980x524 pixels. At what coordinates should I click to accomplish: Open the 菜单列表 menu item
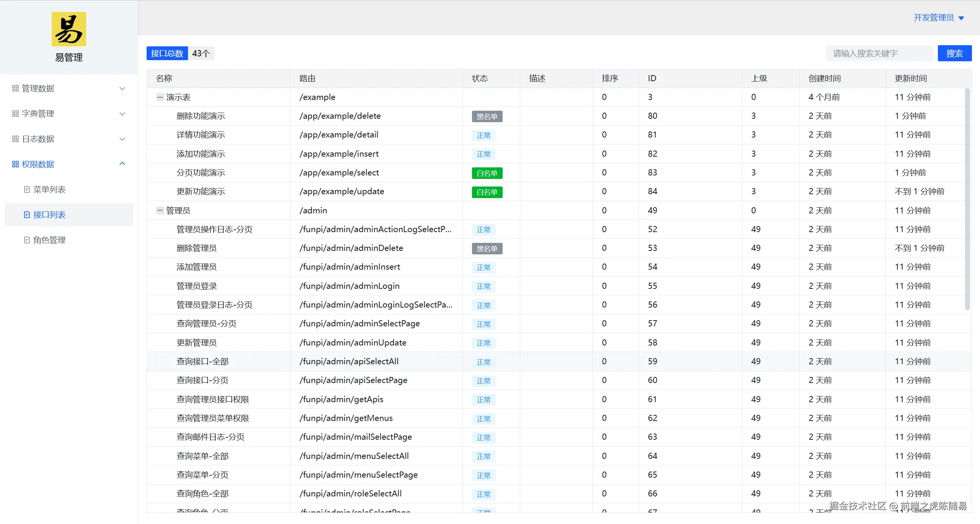coord(49,190)
